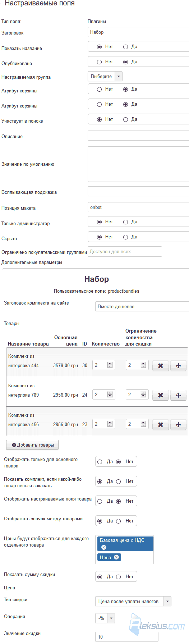Click discount limit stepper for интерлока 789
Viewport: 189px width, 644px height.
(143, 394)
